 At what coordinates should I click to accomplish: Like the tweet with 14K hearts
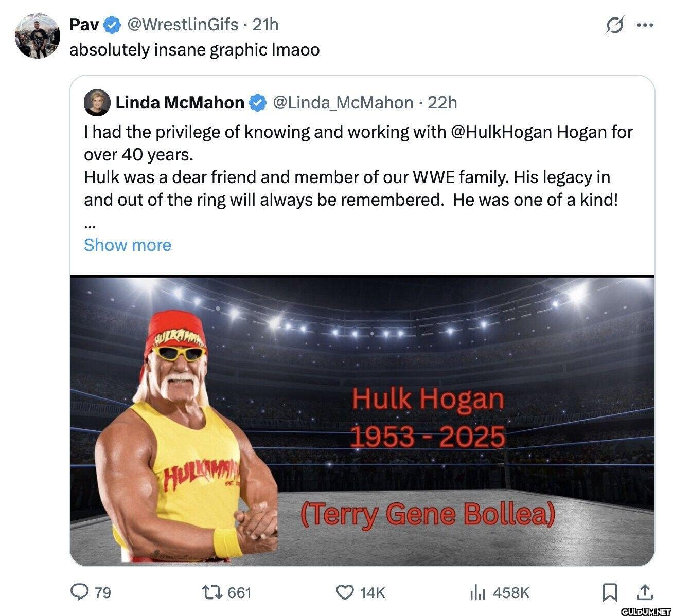[x=344, y=592]
